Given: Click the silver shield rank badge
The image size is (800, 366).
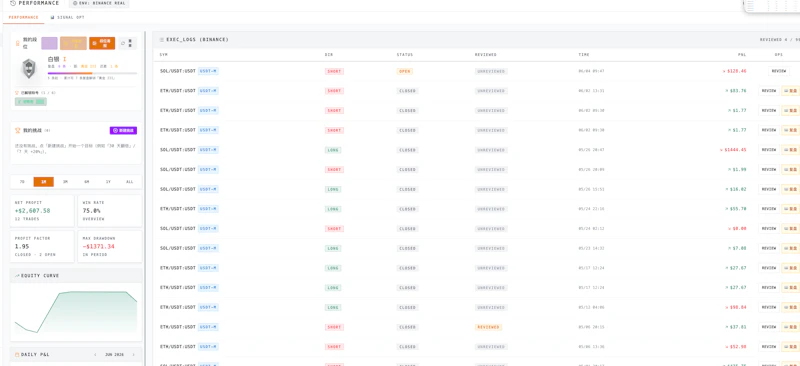Looking at the screenshot, I should [x=29, y=69].
